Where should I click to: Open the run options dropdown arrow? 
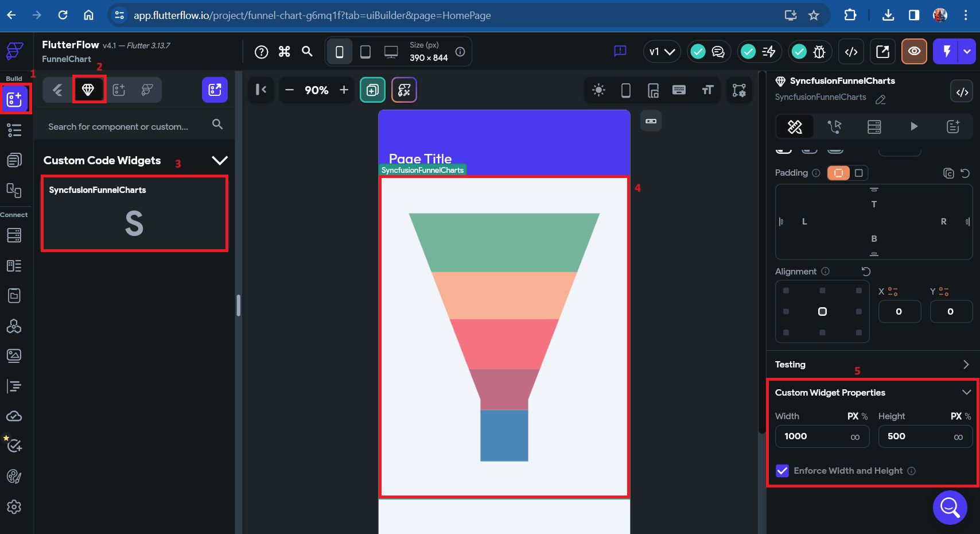(x=968, y=52)
